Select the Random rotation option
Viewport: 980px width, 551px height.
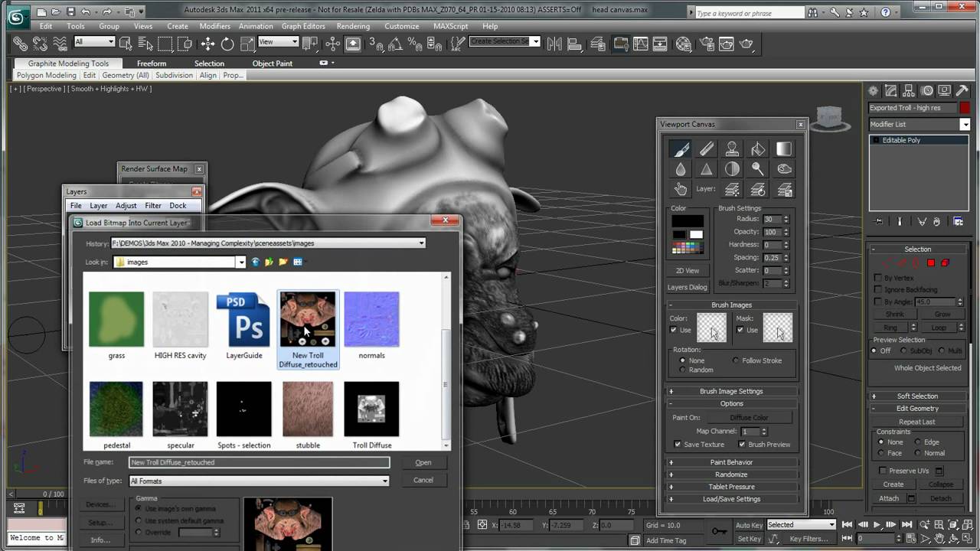(683, 370)
